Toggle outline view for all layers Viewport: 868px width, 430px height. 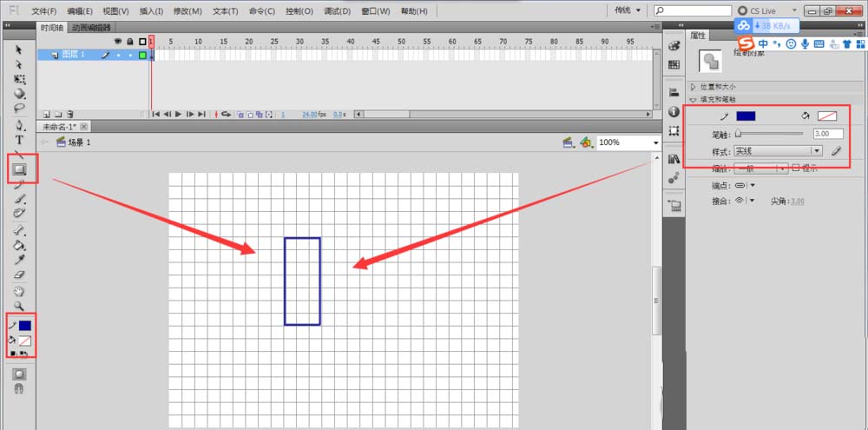pyautogui.click(x=143, y=42)
